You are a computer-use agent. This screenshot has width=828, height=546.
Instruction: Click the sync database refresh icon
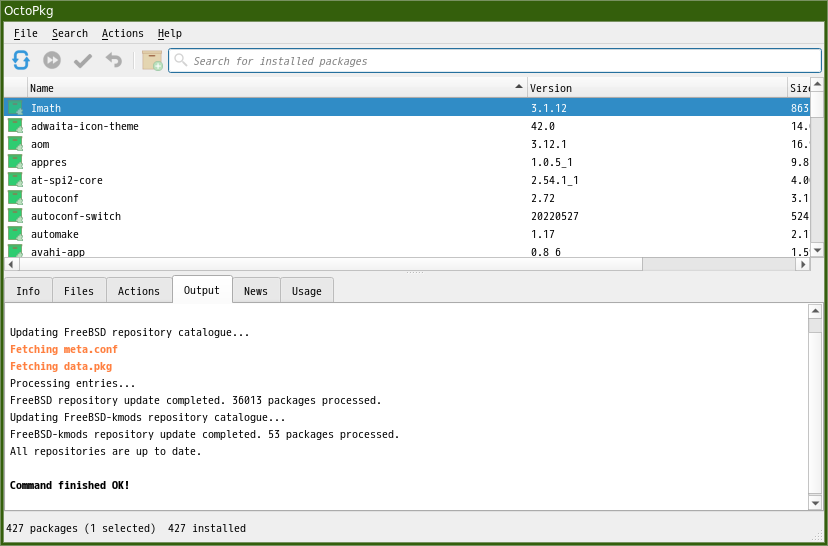pyautogui.click(x=21, y=60)
